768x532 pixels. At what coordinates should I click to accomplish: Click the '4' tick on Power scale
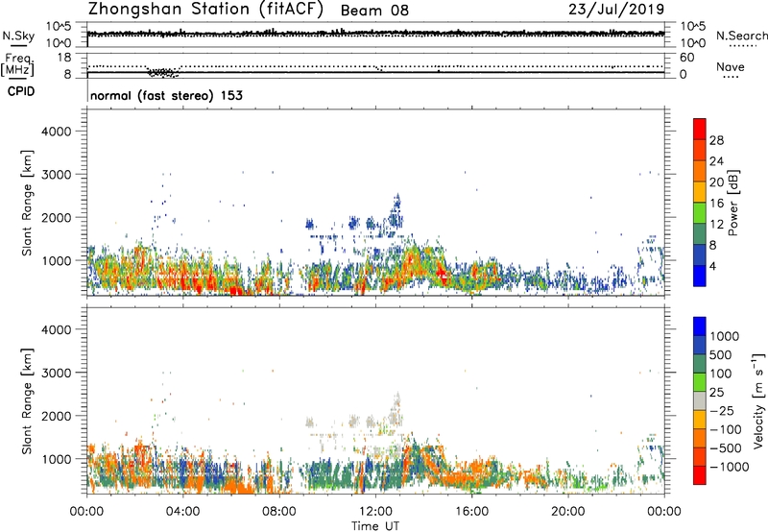click(x=713, y=266)
